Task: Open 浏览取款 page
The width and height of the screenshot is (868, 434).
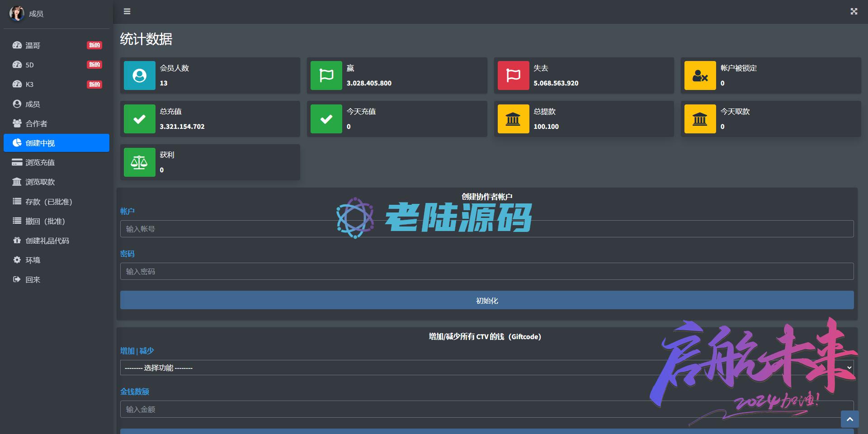Action: coord(57,182)
